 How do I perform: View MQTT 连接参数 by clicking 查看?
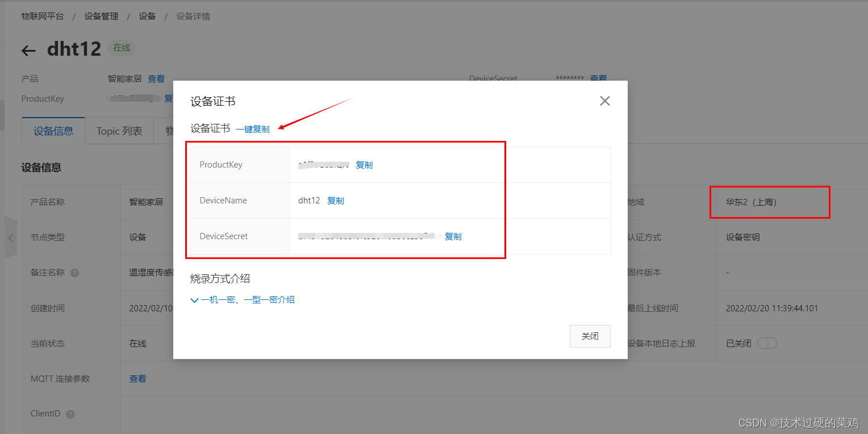coord(137,378)
